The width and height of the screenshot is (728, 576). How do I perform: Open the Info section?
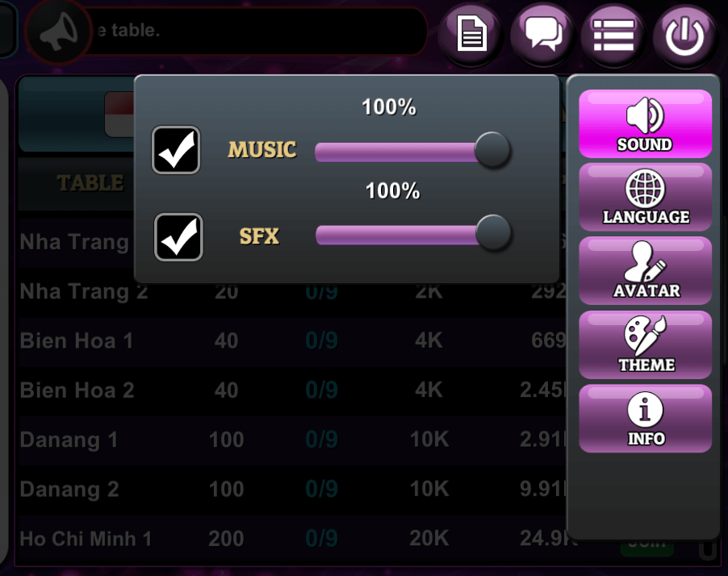(x=645, y=419)
